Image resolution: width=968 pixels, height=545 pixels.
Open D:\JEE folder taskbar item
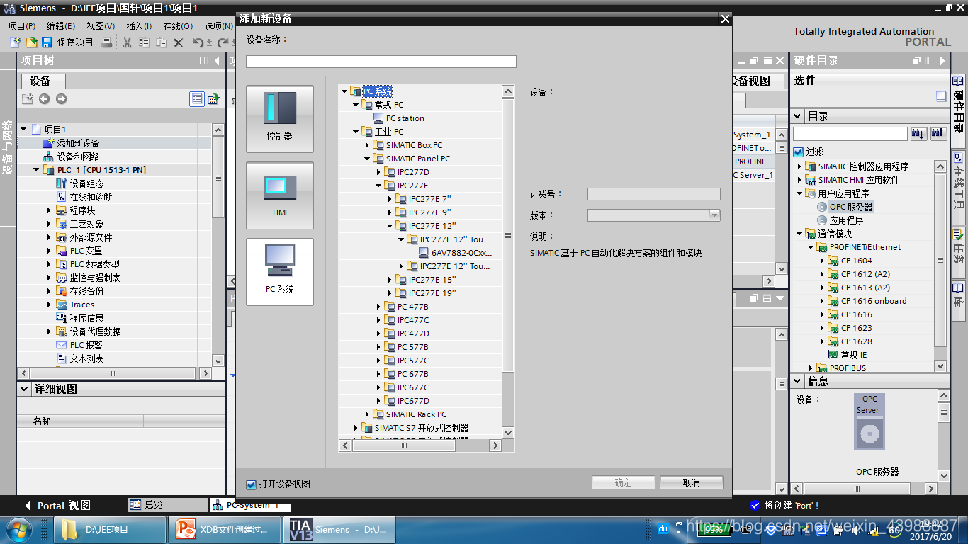tap(111, 530)
